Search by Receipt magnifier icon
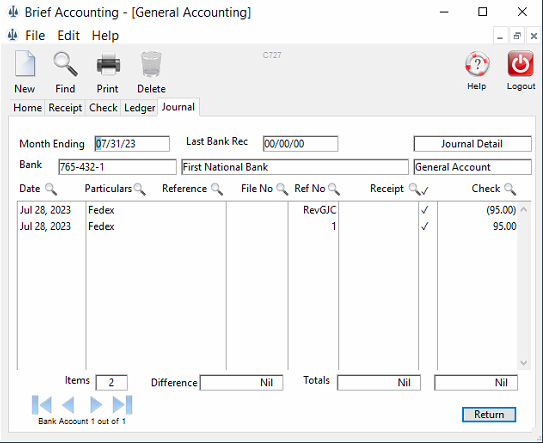This screenshot has width=543, height=443. coord(414,189)
